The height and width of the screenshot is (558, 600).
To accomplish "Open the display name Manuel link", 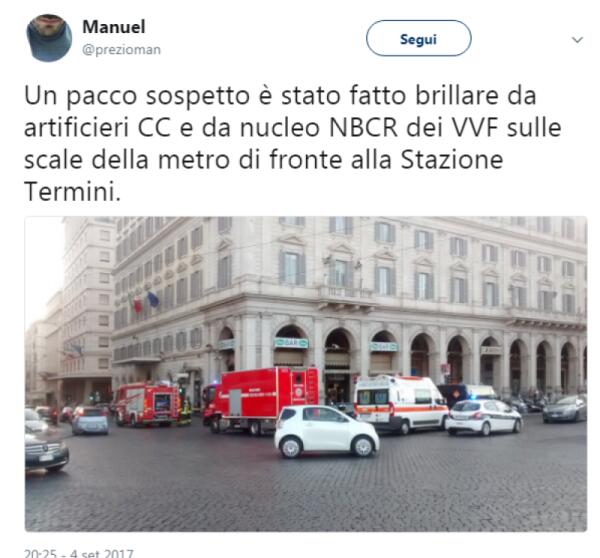I will 114,27.
